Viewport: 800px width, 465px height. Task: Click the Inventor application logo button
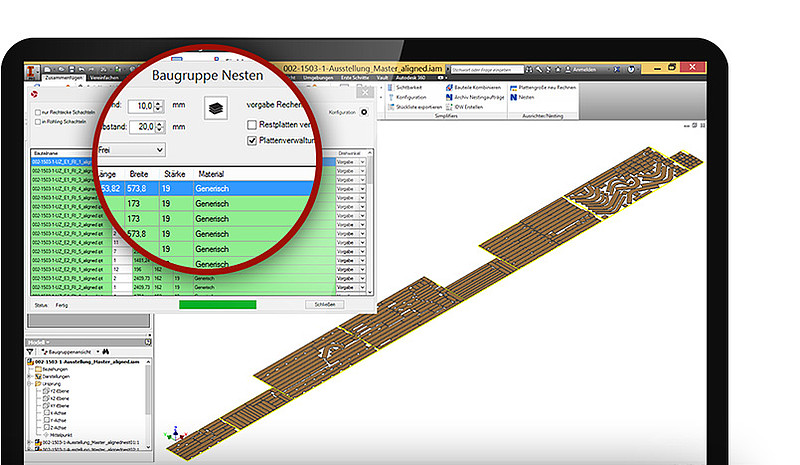coord(33,71)
